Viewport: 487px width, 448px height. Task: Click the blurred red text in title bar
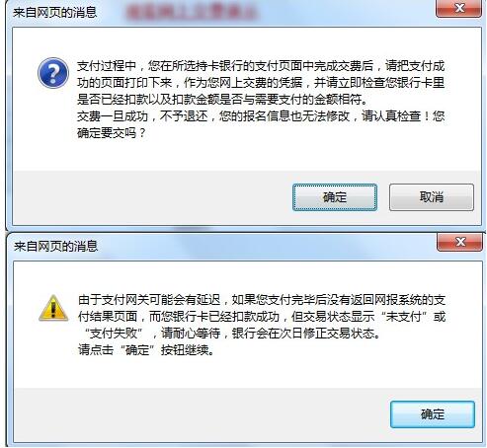(191, 12)
